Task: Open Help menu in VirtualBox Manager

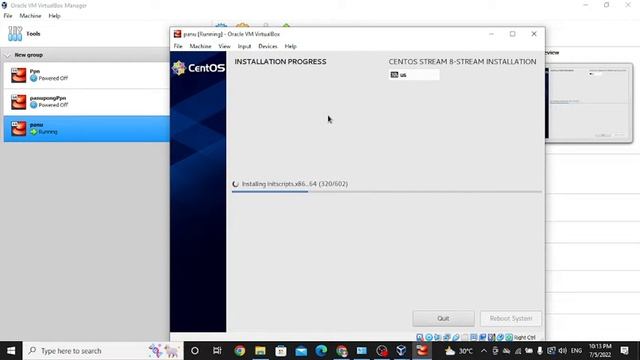Action: tap(54, 16)
